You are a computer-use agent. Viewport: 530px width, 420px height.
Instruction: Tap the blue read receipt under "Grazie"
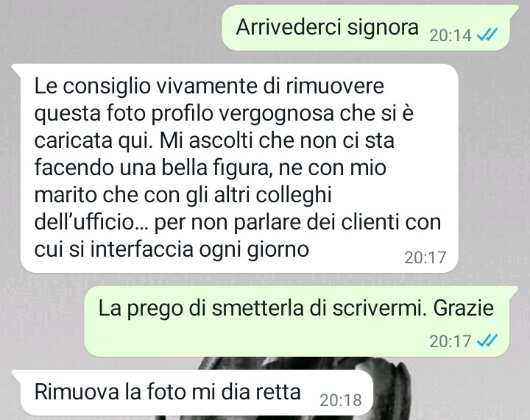[487, 341]
